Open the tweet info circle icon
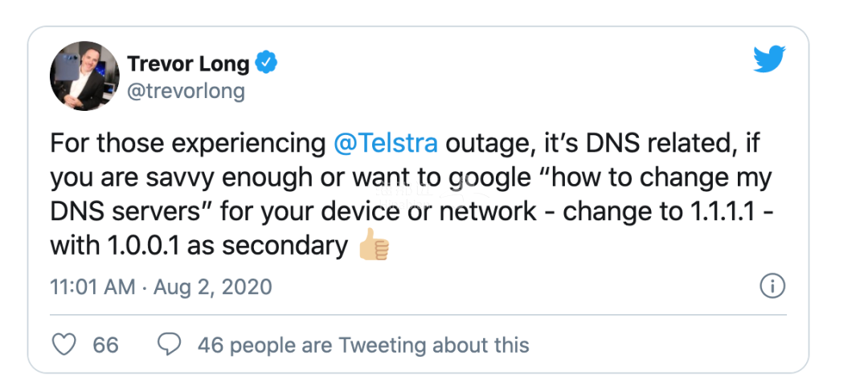The width and height of the screenshot is (868, 388). [772, 286]
